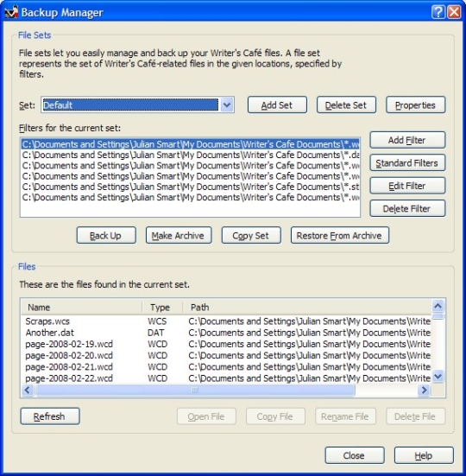The width and height of the screenshot is (466, 476).
Task: Click the Make Archive button
Action: (179, 235)
